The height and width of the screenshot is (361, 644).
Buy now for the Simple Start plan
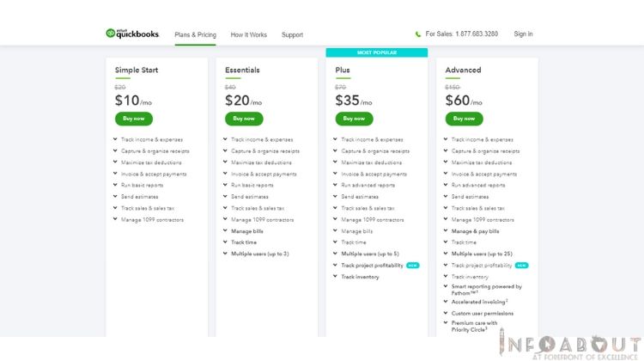pyautogui.click(x=133, y=119)
